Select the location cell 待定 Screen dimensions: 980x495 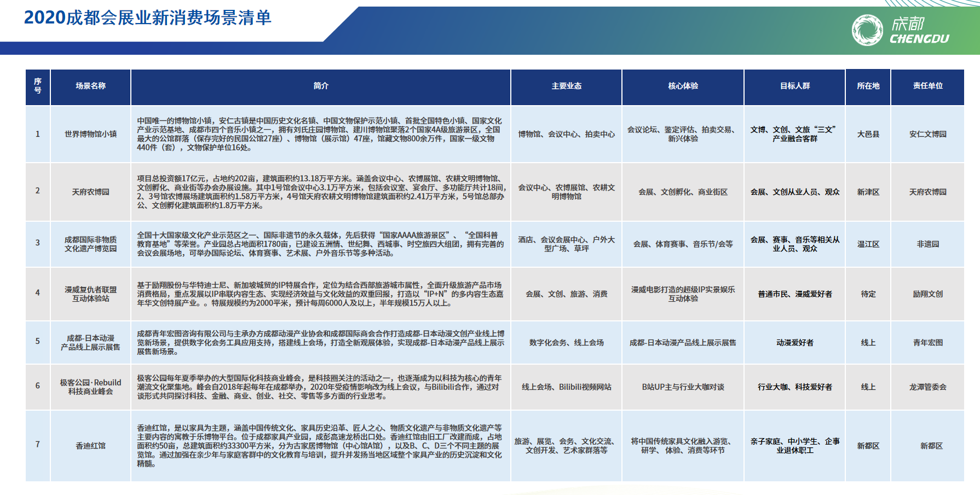point(868,294)
